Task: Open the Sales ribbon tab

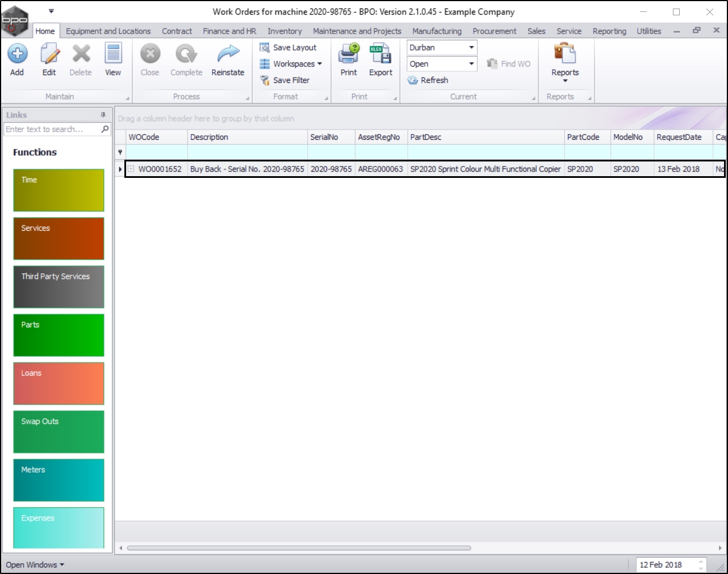Action: (537, 31)
